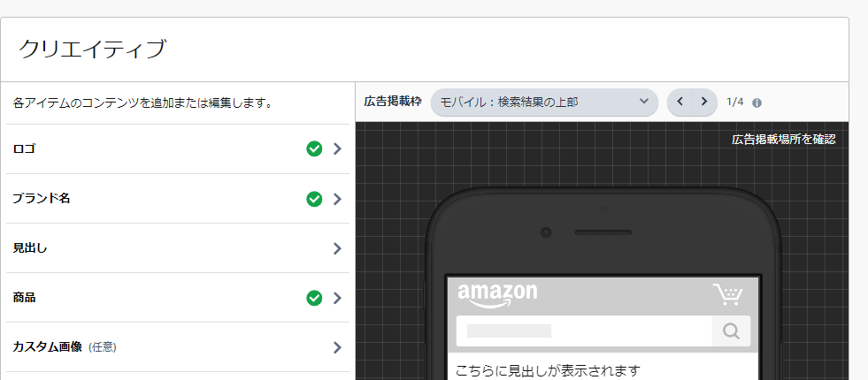This screenshot has height=380, width=868.
Task: Click the 1/4 page counter
Action: point(735,102)
